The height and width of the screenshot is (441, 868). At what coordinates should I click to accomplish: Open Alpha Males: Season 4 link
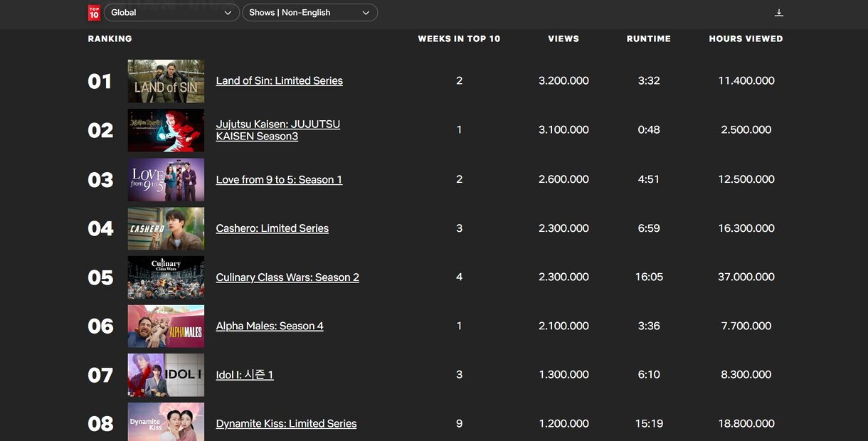click(x=270, y=326)
